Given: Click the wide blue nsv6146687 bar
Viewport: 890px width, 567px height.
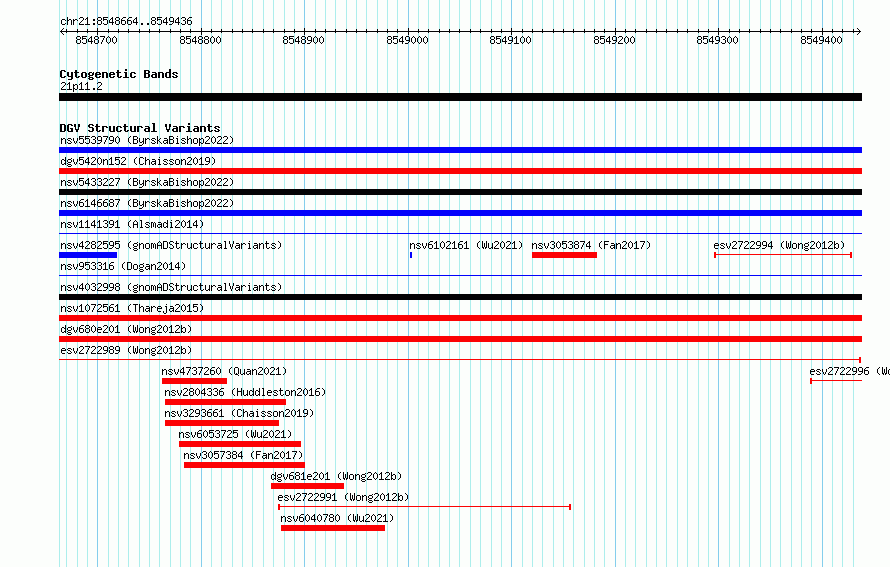Looking at the screenshot, I should coord(460,213).
